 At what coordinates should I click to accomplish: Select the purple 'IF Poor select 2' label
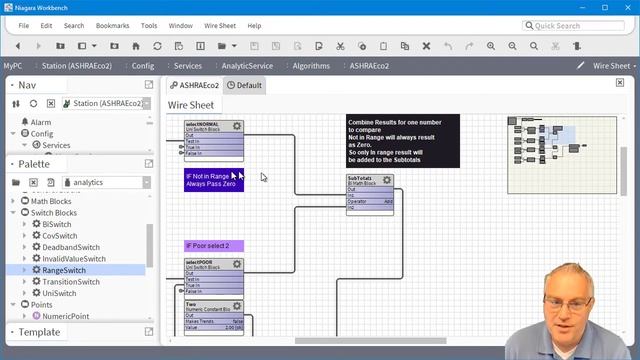tap(214, 246)
